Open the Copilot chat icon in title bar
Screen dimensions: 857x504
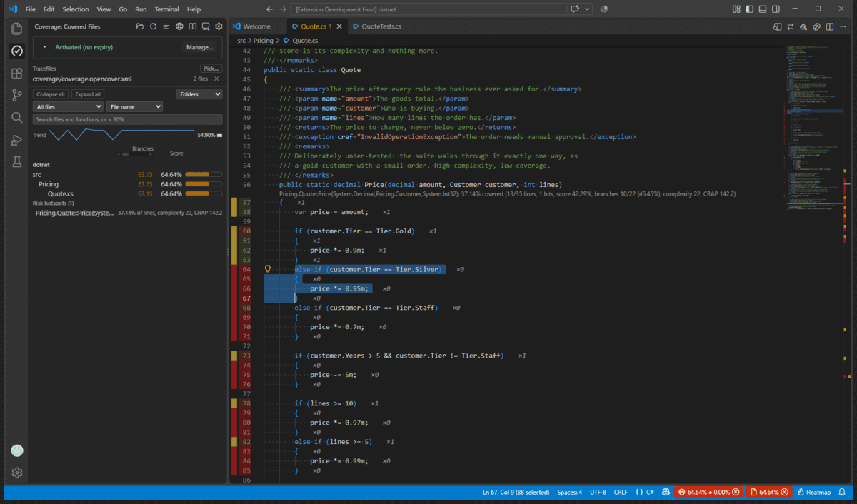click(576, 9)
